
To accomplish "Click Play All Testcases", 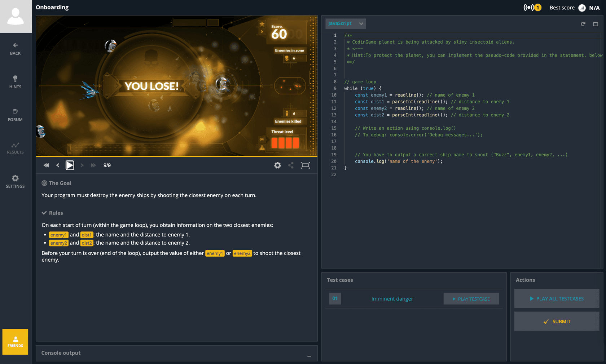I will point(557,298).
